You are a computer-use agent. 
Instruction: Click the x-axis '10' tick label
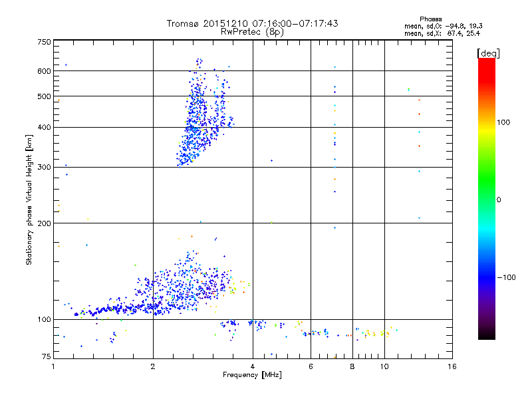(384, 366)
